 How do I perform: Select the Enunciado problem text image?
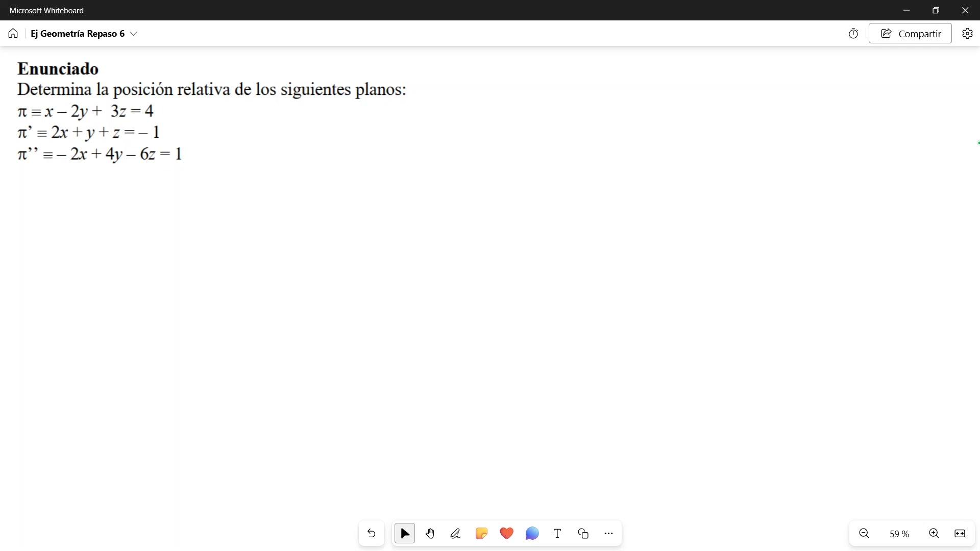click(x=211, y=111)
